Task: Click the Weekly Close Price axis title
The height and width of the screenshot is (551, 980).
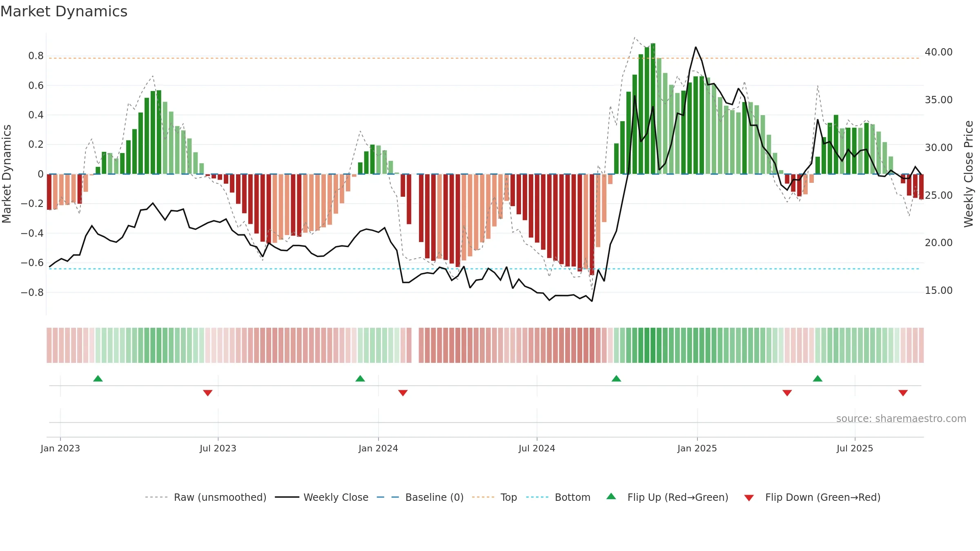Action: click(x=969, y=174)
